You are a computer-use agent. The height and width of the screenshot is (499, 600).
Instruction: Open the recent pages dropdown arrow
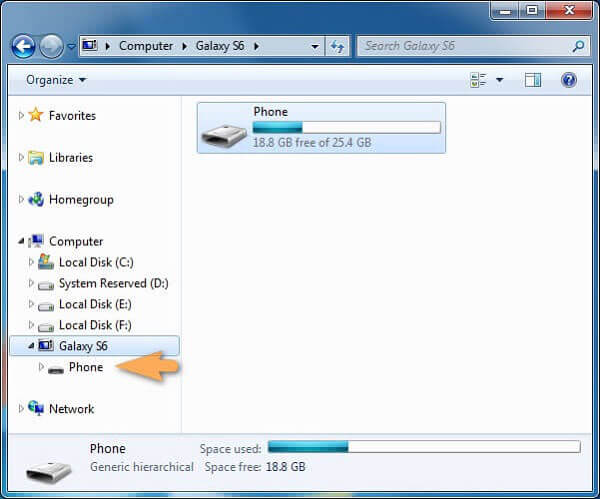tap(71, 47)
